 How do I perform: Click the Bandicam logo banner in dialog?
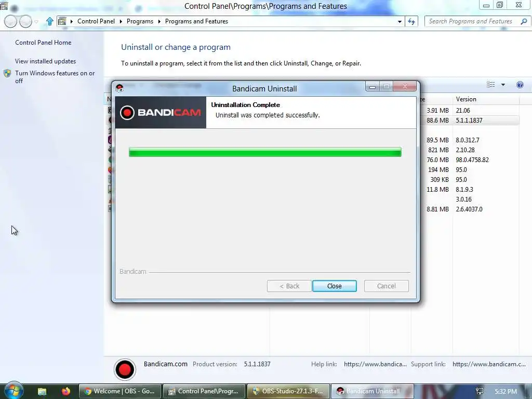(161, 112)
